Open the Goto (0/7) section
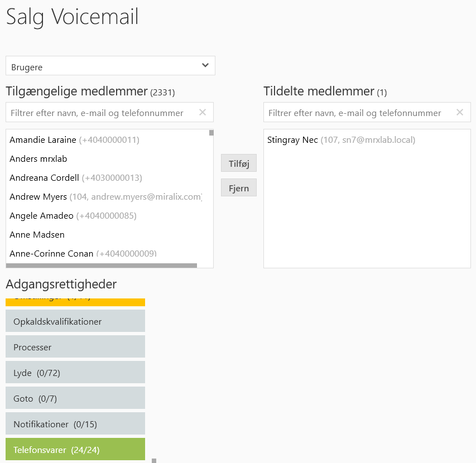Screen dimensions: 476x463 coord(75,398)
